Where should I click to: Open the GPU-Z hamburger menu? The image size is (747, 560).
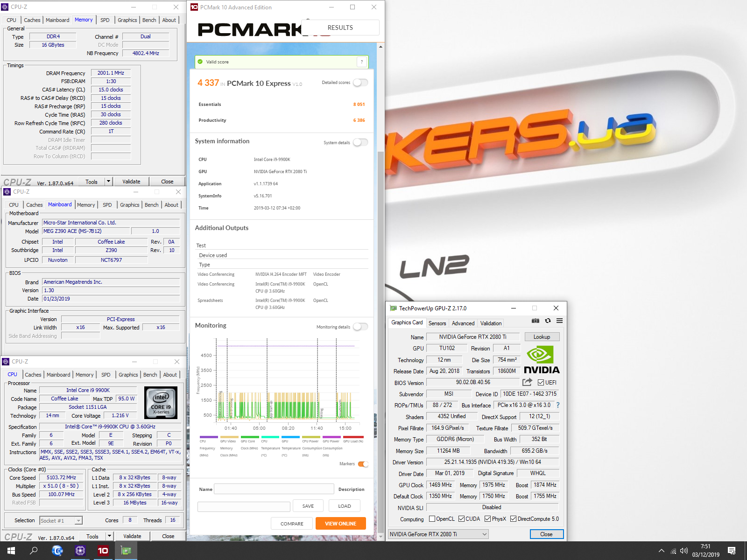(559, 321)
